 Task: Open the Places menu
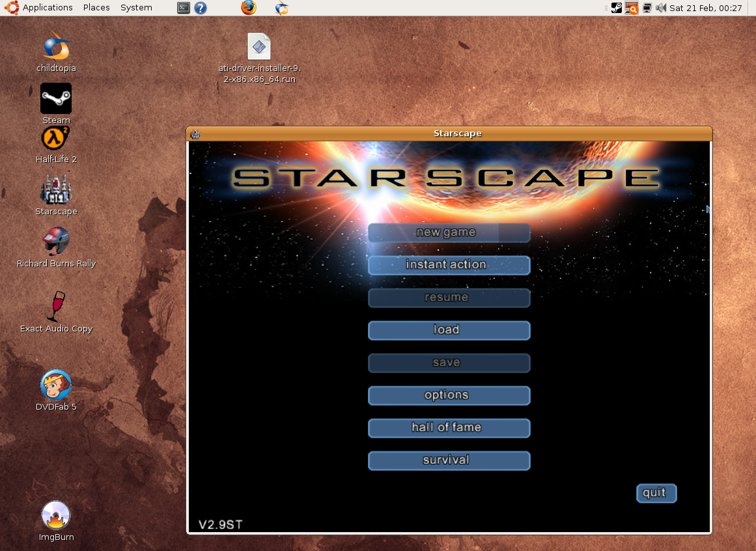pos(96,7)
